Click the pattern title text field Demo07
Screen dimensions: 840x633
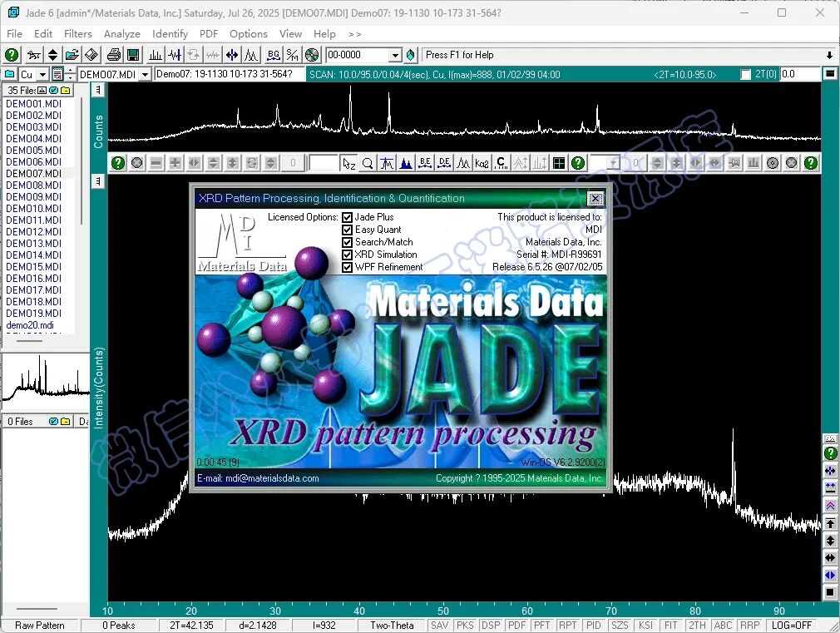coord(229,74)
